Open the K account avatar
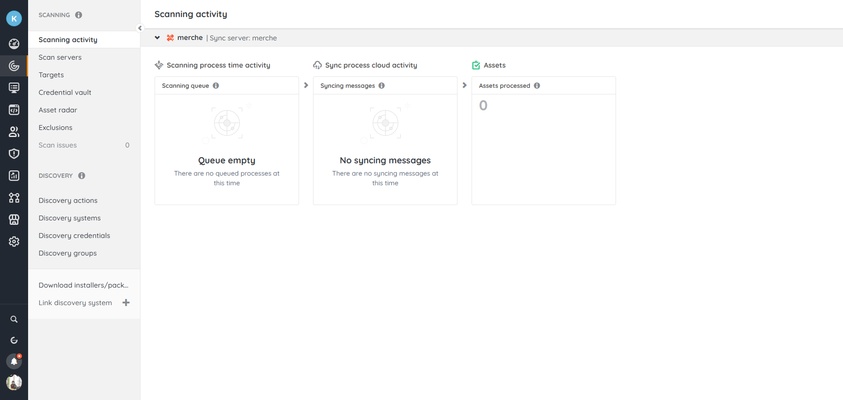 14,18
